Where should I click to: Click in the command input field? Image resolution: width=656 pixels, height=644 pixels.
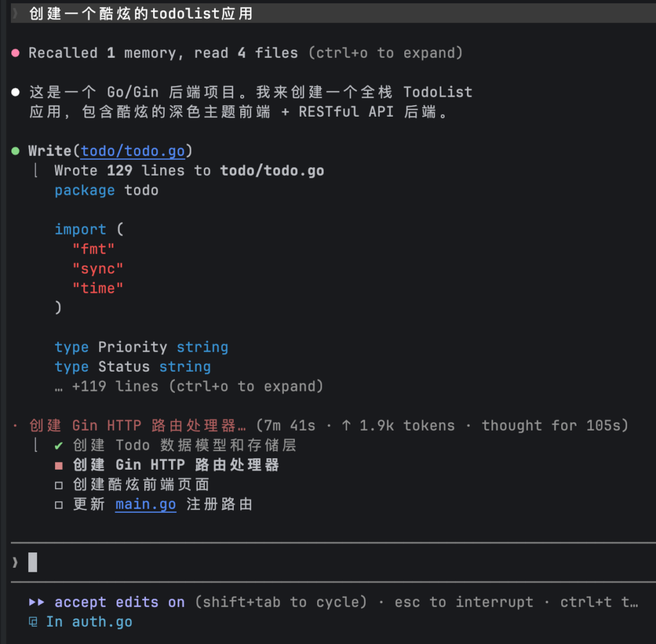coord(320,563)
